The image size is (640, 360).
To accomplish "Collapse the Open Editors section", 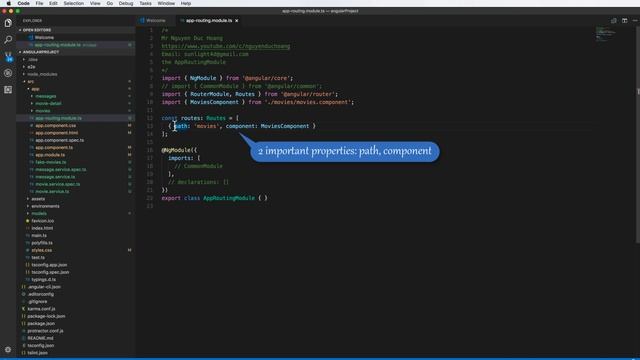I will coord(37,30).
